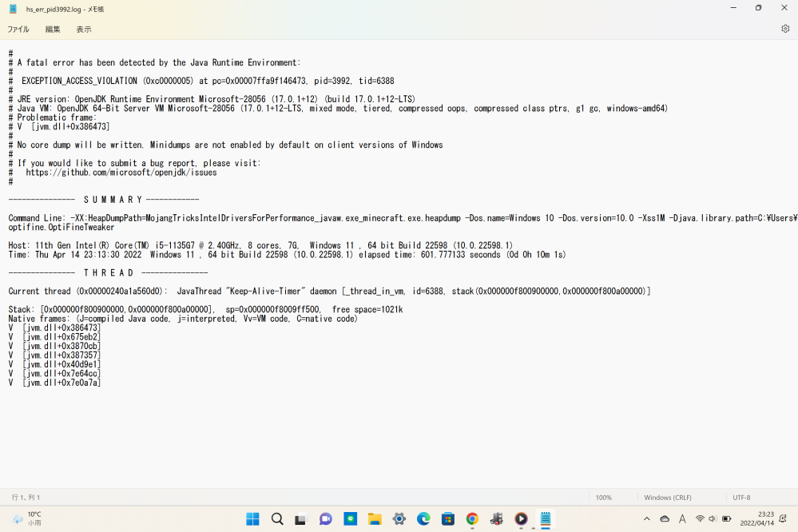Image resolution: width=798 pixels, height=532 pixels.
Task: Click the Host: 11th Gen Intel line
Action: (x=260, y=245)
